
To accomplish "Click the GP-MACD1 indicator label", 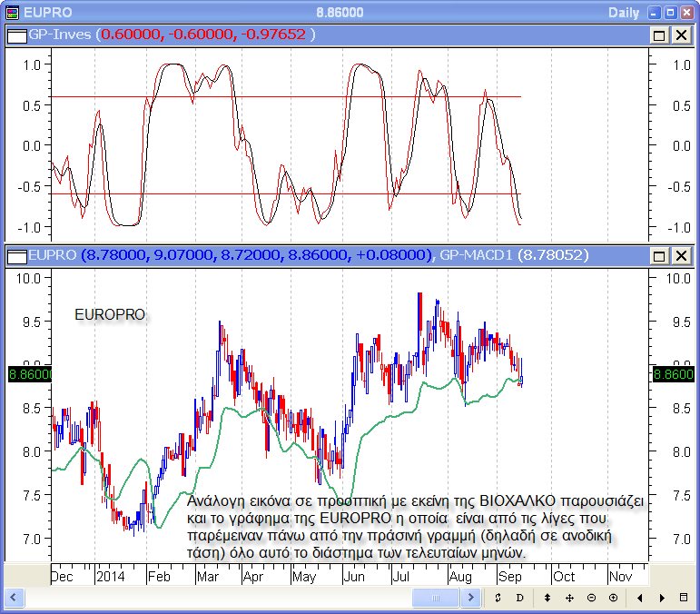I will click(476, 256).
